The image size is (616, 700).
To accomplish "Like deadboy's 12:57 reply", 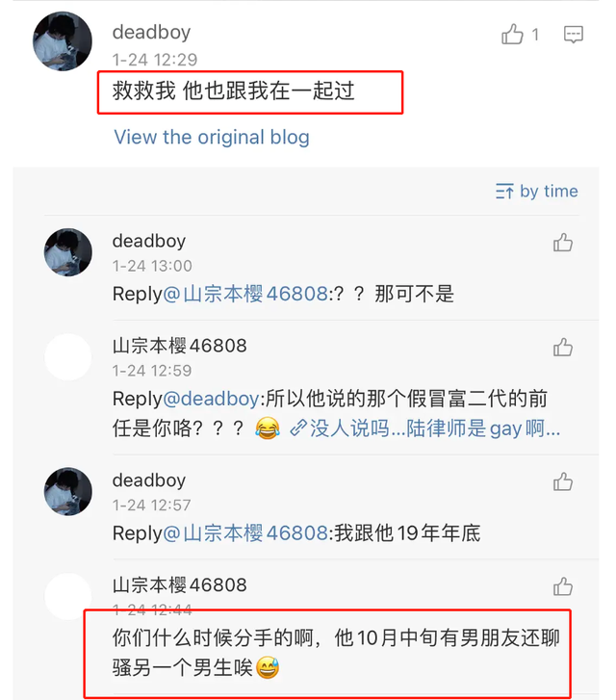I will [562, 482].
